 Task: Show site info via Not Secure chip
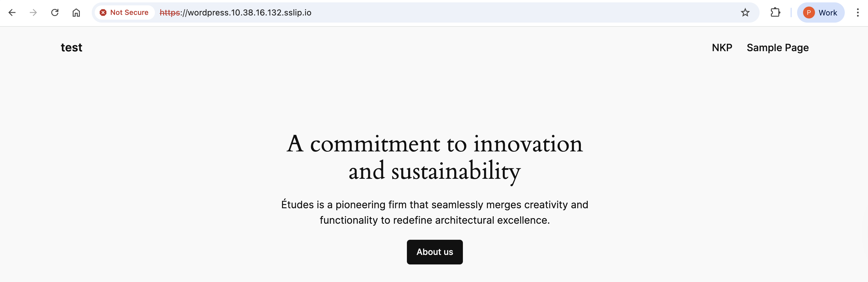pyautogui.click(x=129, y=13)
